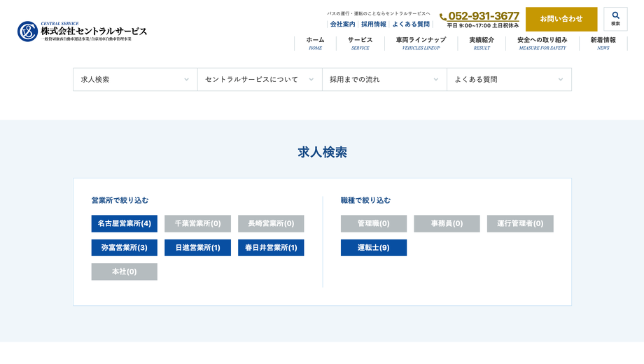Image resolution: width=644 pixels, height=364 pixels.
Task: Go to 新着情報 news menu
Action: pyautogui.click(x=603, y=43)
